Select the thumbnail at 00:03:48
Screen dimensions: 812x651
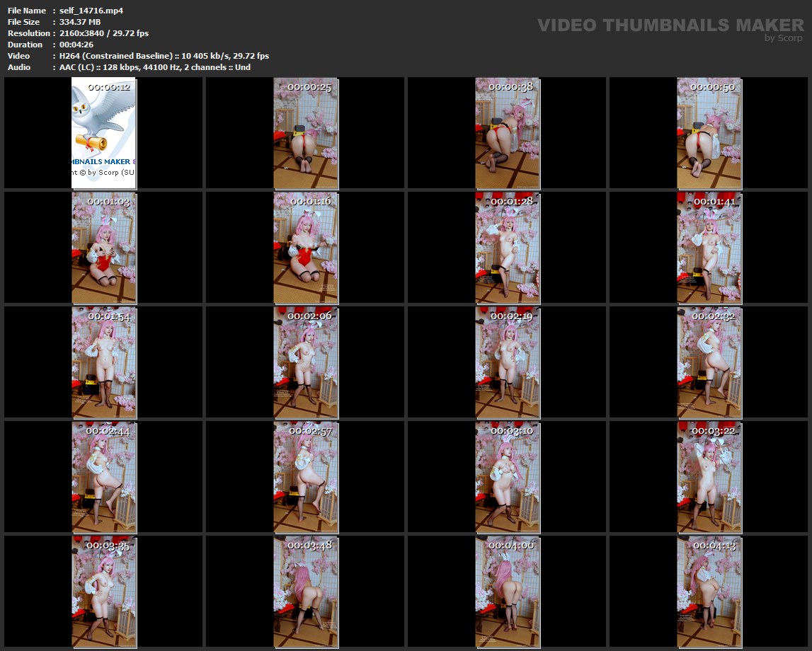tap(306, 591)
